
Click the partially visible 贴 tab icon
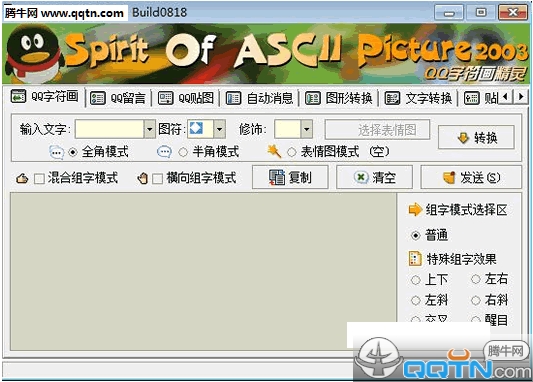(x=471, y=99)
